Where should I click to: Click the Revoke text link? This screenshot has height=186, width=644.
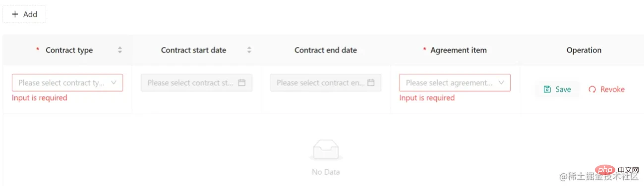pos(612,90)
